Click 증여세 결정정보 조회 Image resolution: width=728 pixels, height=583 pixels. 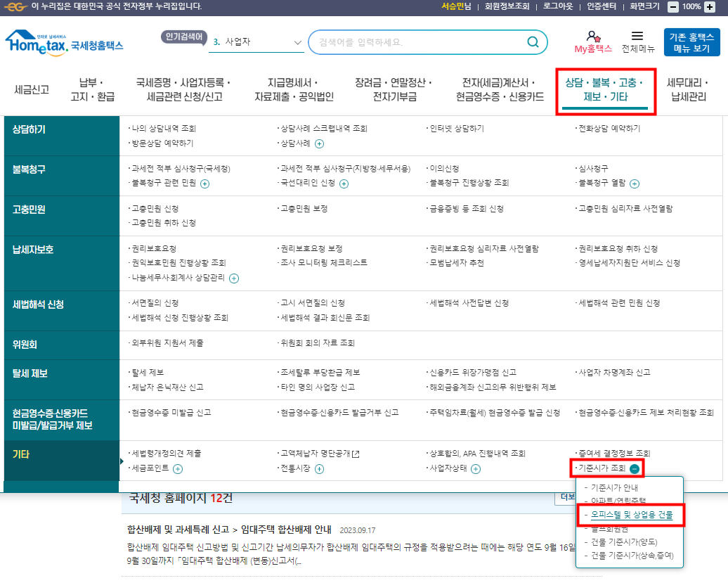[x=614, y=454]
